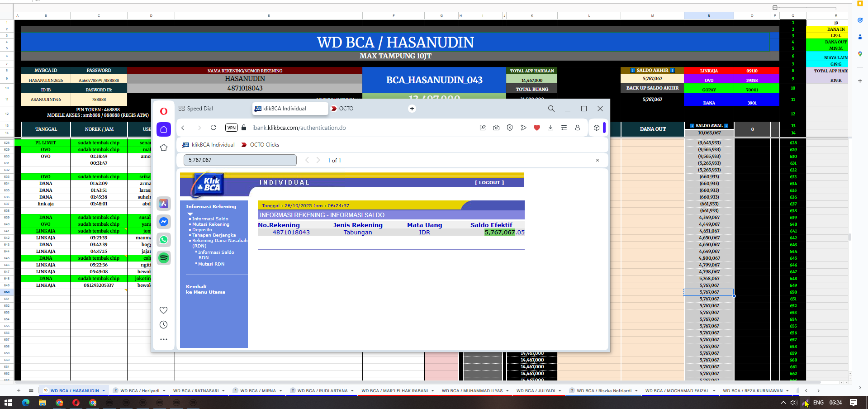Image resolution: width=868 pixels, height=409 pixels.
Task: Open the Opera sidebar bookmarks star icon
Action: pyautogui.click(x=164, y=147)
